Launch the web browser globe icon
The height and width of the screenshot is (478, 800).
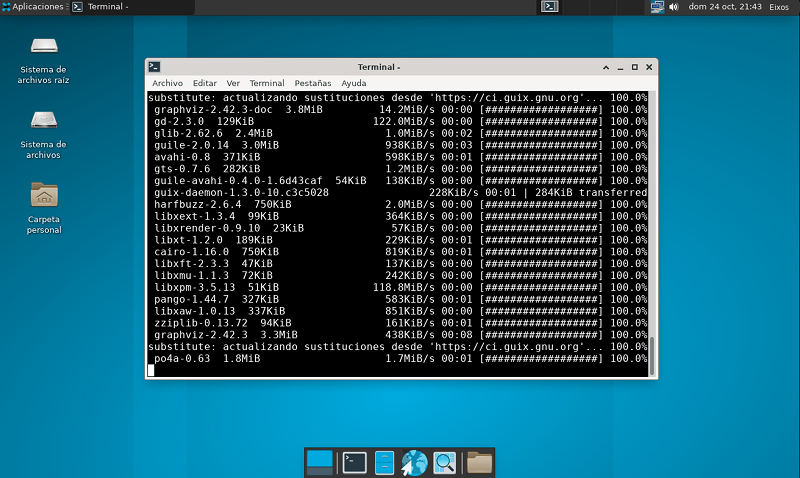point(414,462)
